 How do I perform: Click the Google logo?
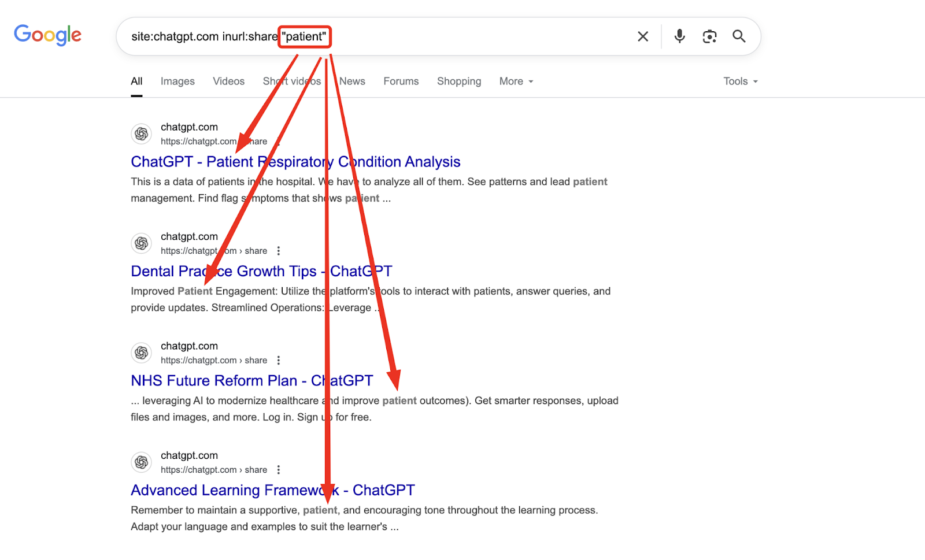(x=47, y=35)
